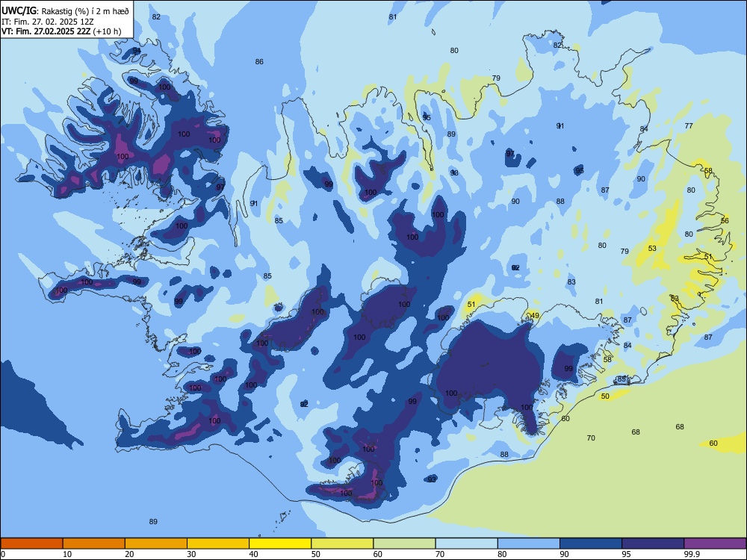Click the '40' legend scale label

[254, 554]
